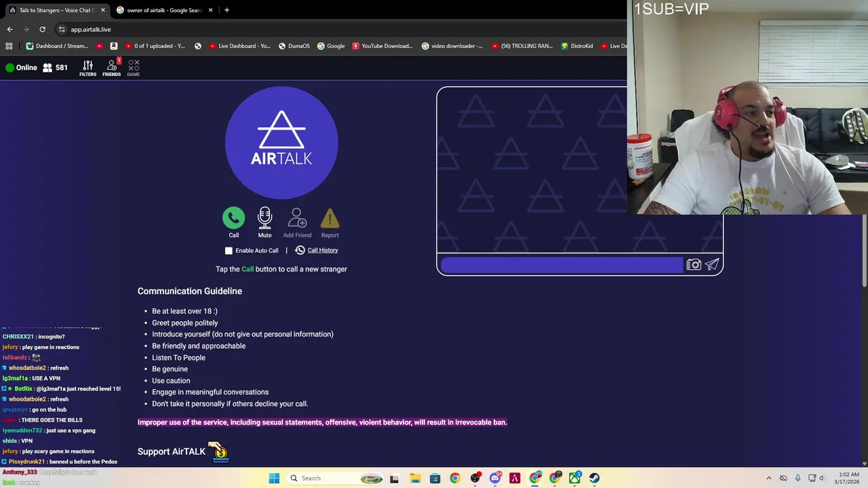Open the Google bookmark

pos(331,46)
